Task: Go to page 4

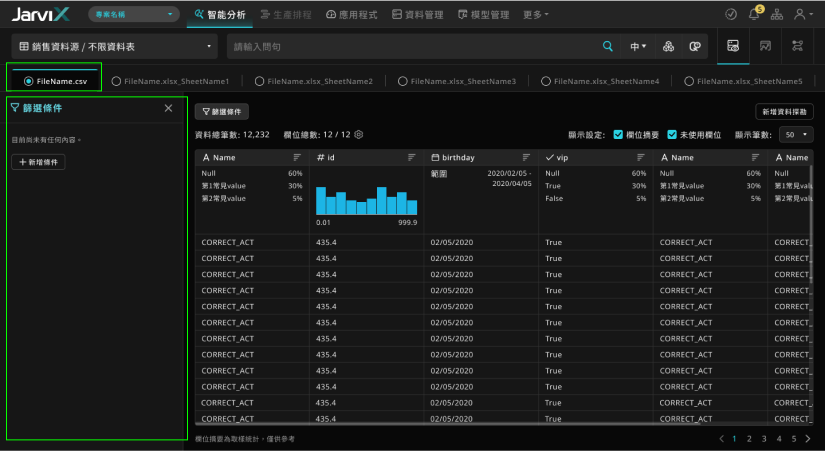Action: pyautogui.click(x=779, y=438)
